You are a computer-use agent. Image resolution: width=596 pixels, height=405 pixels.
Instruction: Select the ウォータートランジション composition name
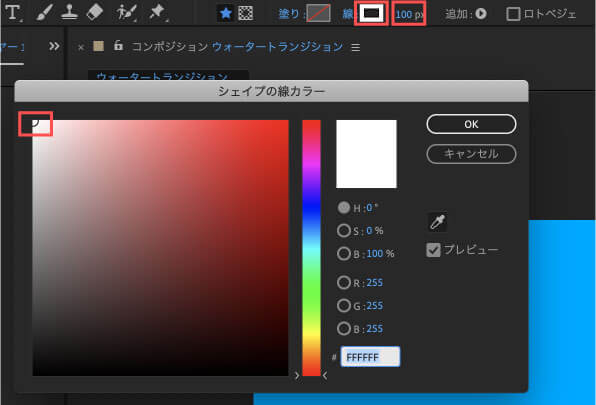point(277,47)
